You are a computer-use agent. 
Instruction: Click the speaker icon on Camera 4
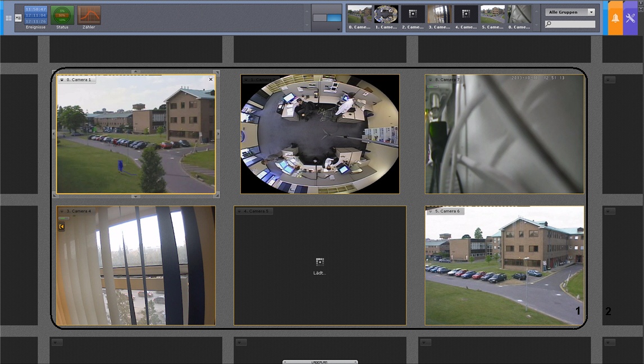click(x=61, y=227)
